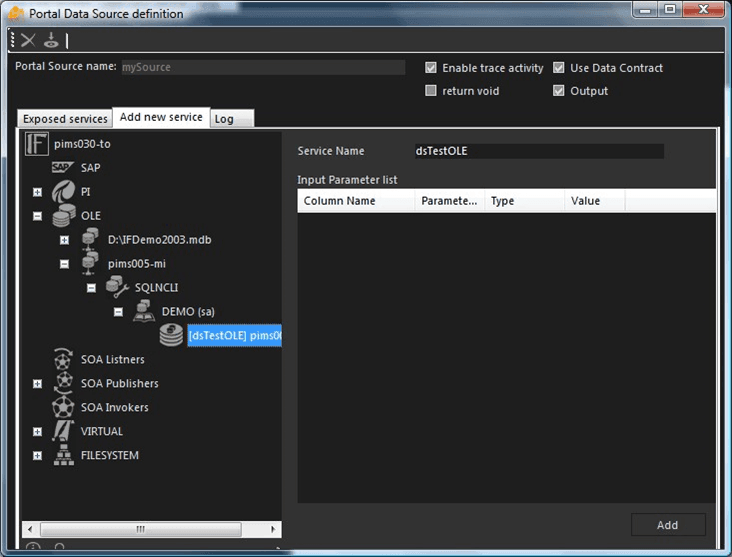Click the Value column header
Viewport: 732px width, 557px height.
(595, 201)
